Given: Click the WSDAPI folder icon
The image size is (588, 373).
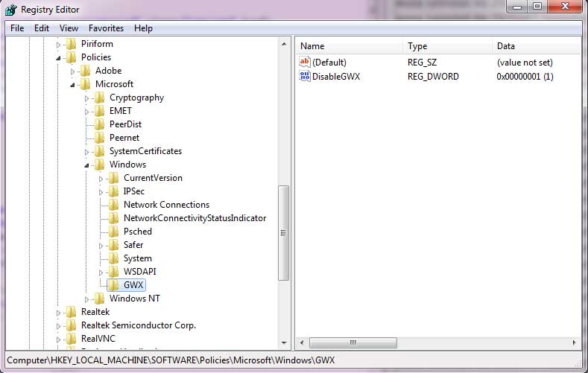Looking at the screenshot, I should tap(114, 272).
